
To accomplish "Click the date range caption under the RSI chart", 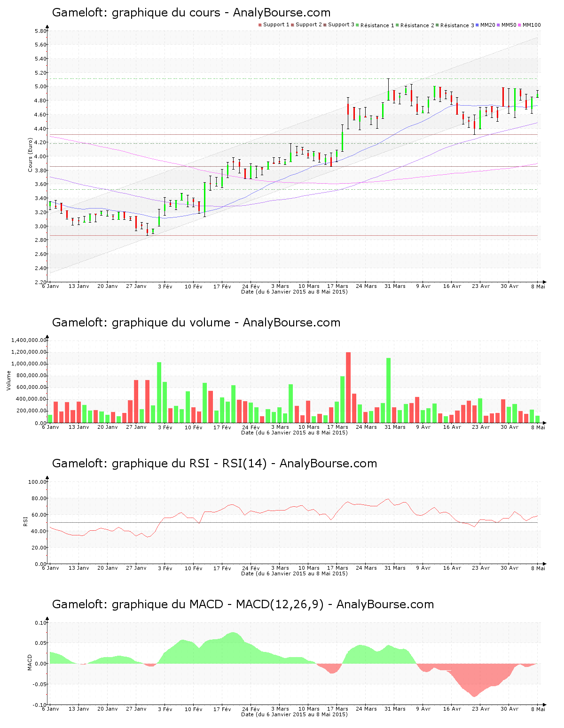I will click(294, 573).
